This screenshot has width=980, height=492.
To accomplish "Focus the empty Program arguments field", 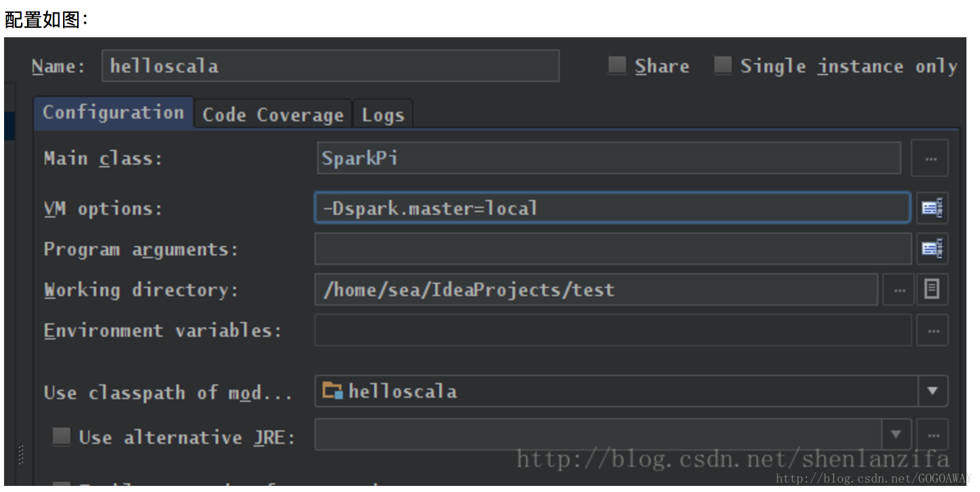I will click(x=613, y=249).
